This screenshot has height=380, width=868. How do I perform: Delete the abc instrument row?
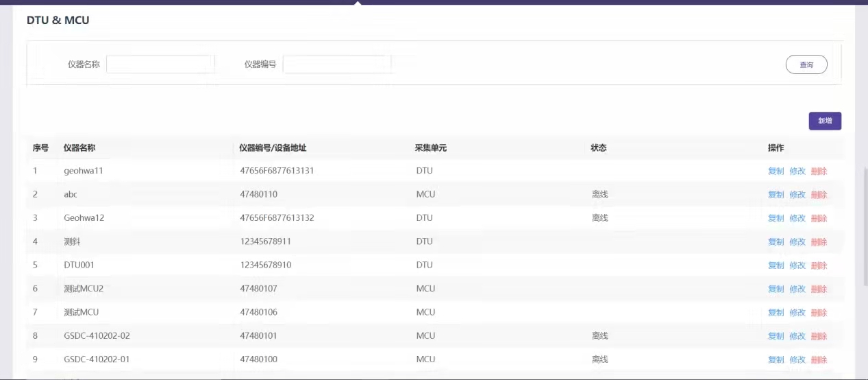click(x=819, y=195)
